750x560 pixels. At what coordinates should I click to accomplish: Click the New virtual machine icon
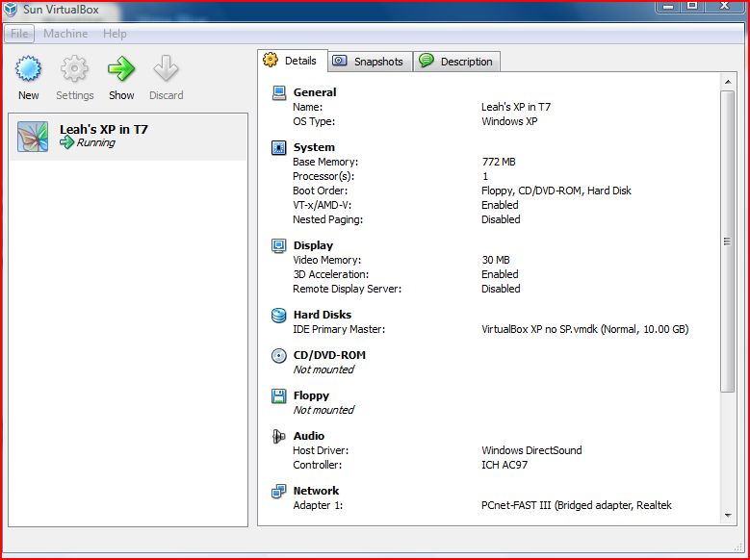pyautogui.click(x=28, y=69)
